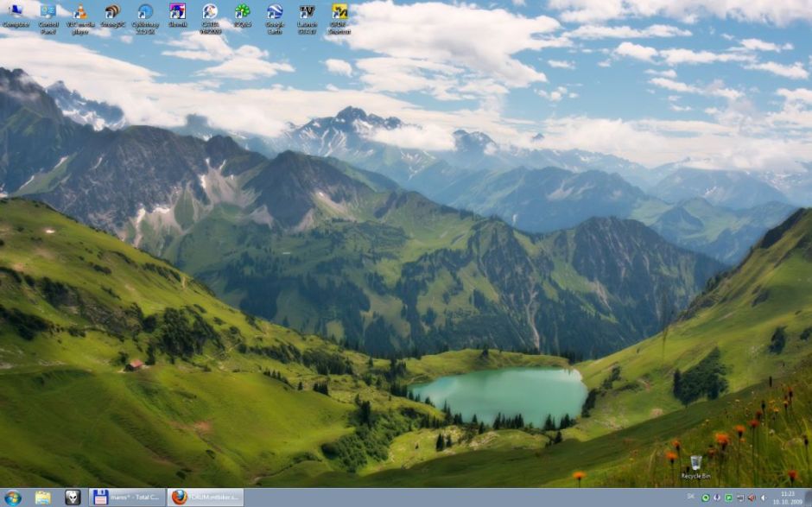This screenshot has width=812, height=507.
Task: Click the red speaker tray icon
Action: click(x=751, y=497)
